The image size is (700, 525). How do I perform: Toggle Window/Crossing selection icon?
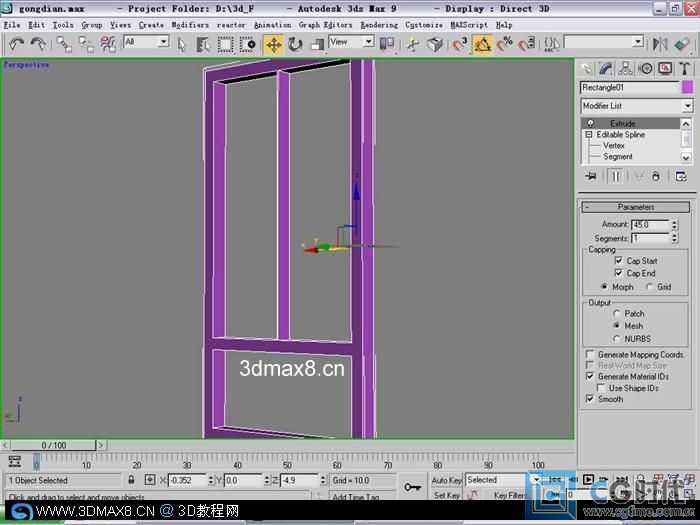point(247,44)
